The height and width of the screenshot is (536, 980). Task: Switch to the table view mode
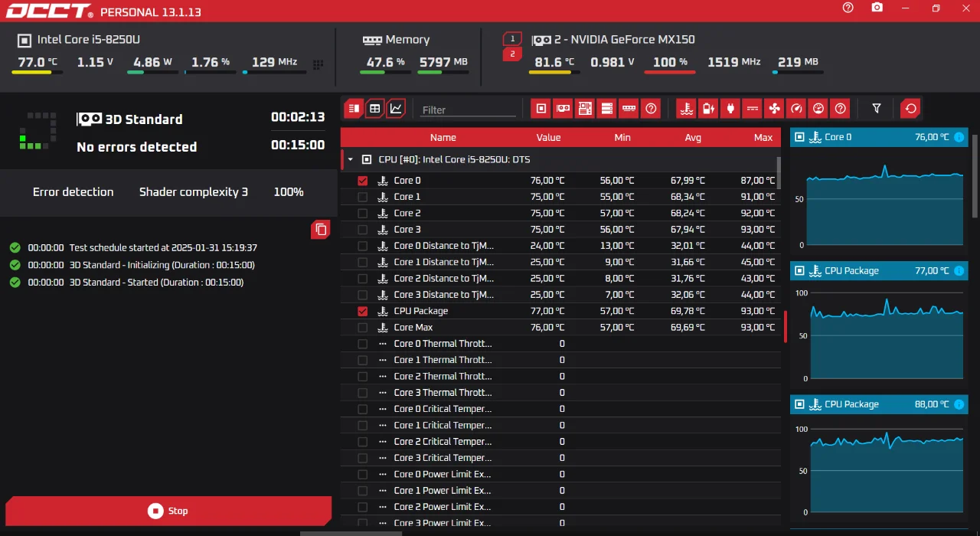point(374,109)
